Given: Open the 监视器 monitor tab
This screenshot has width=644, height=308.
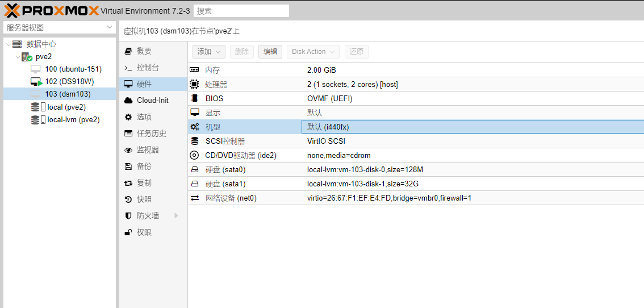Looking at the screenshot, I should [153, 150].
